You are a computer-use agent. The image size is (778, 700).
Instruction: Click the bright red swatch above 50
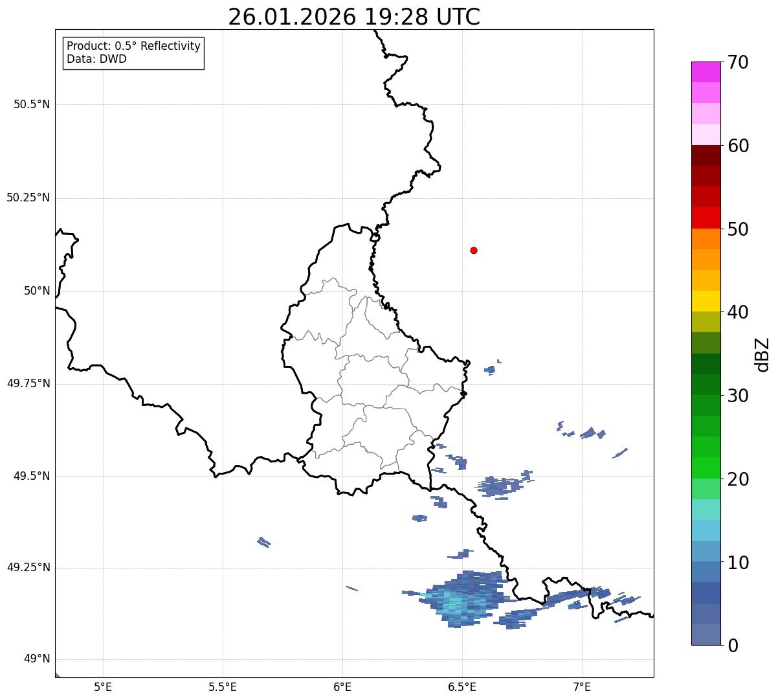coord(706,218)
